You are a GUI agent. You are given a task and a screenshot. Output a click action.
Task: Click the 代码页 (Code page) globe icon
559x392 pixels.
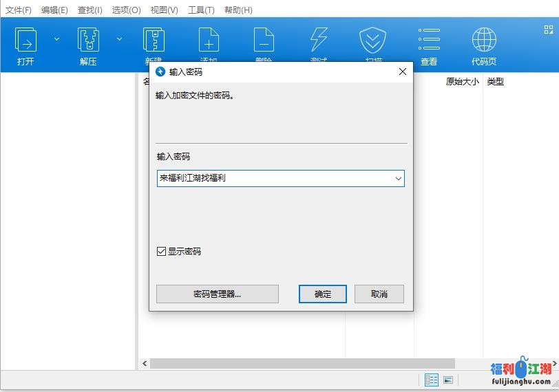point(484,41)
